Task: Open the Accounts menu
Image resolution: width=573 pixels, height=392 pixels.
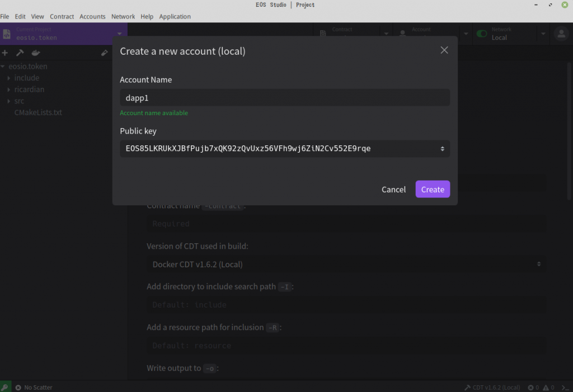Action: (92, 16)
